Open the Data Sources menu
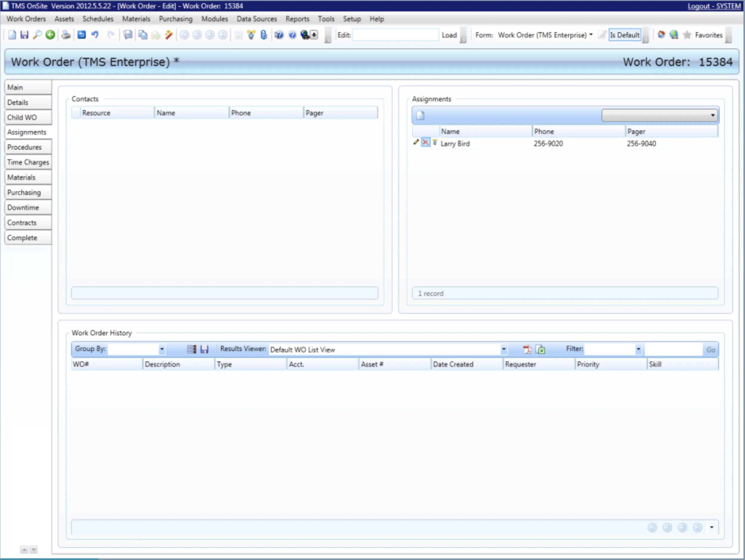Screen dimensions: 745x560 click(257, 19)
